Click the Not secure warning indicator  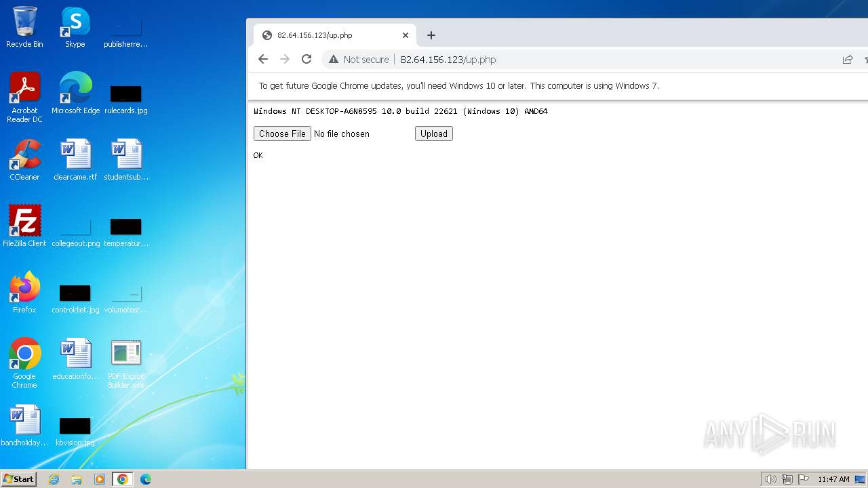[x=359, y=60]
